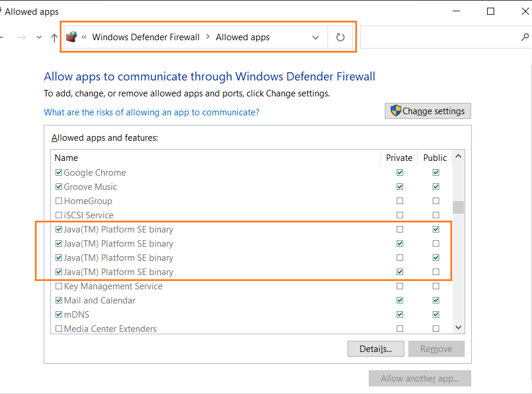The width and height of the screenshot is (532, 394).
Task: Click the Remove button
Action: pos(436,349)
